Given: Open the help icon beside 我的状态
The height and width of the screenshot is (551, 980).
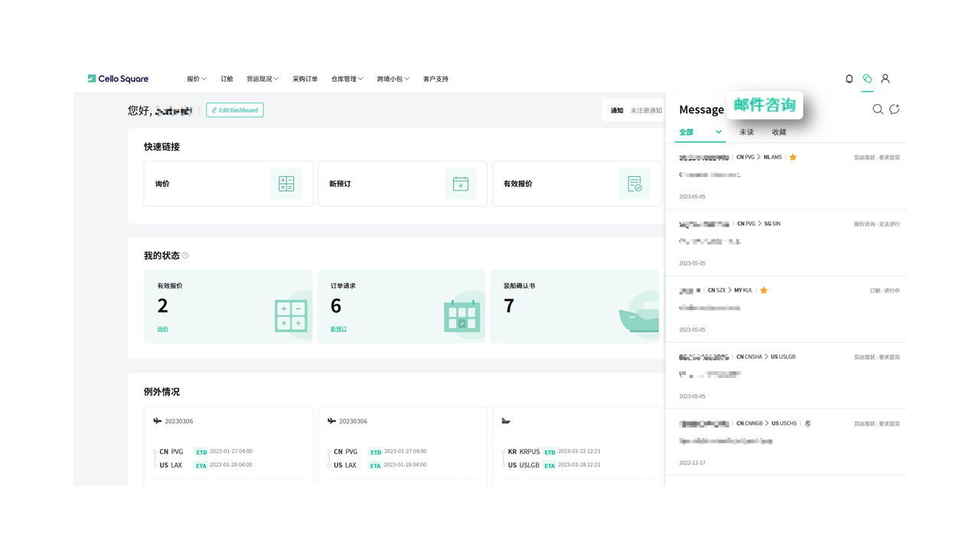Looking at the screenshot, I should (185, 256).
